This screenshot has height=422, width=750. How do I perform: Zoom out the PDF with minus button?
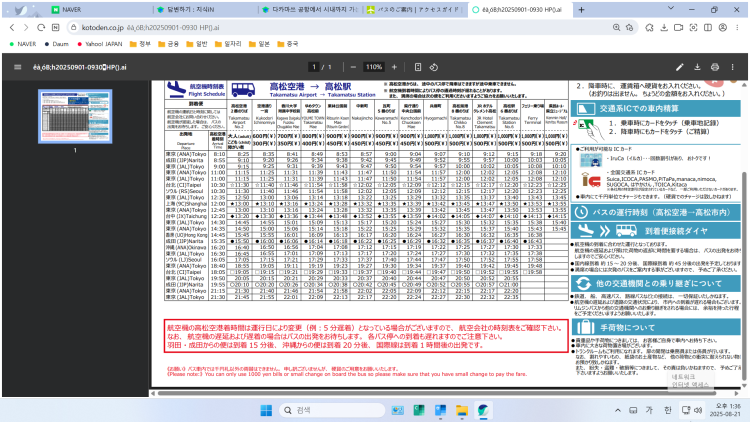coord(353,67)
